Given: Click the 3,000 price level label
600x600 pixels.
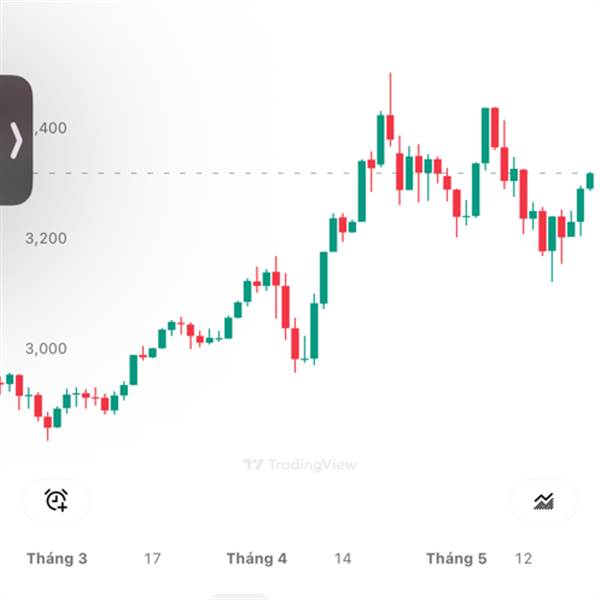Looking at the screenshot, I should pyautogui.click(x=46, y=348).
